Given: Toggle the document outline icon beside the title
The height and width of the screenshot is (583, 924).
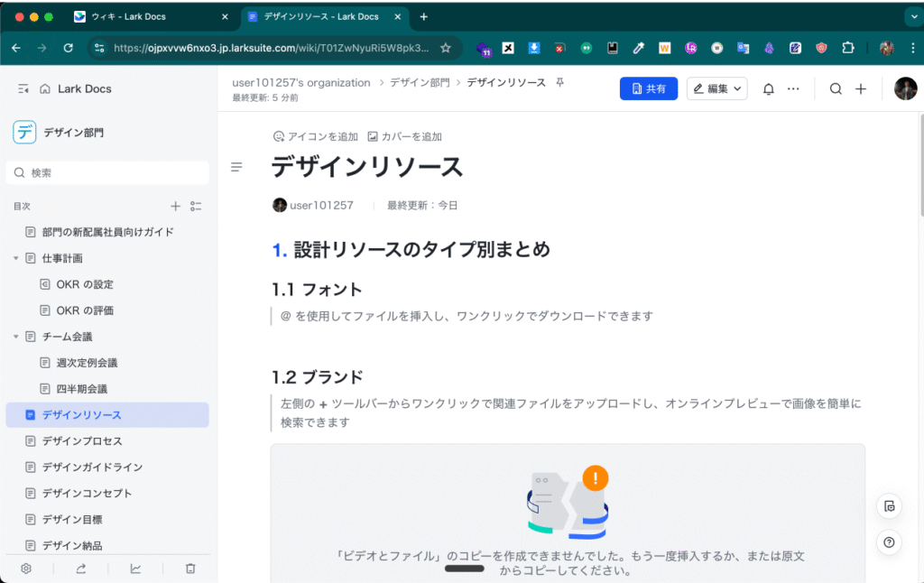Looking at the screenshot, I should pyautogui.click(x=236, y=167).
